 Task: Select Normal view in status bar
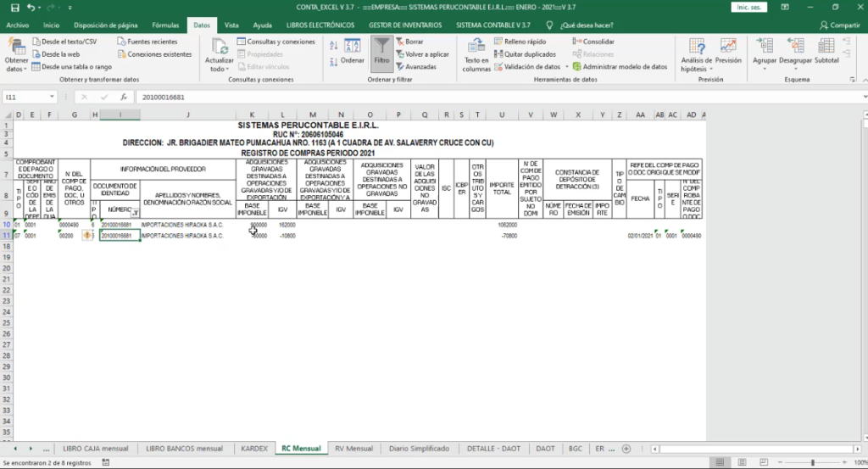720,462
